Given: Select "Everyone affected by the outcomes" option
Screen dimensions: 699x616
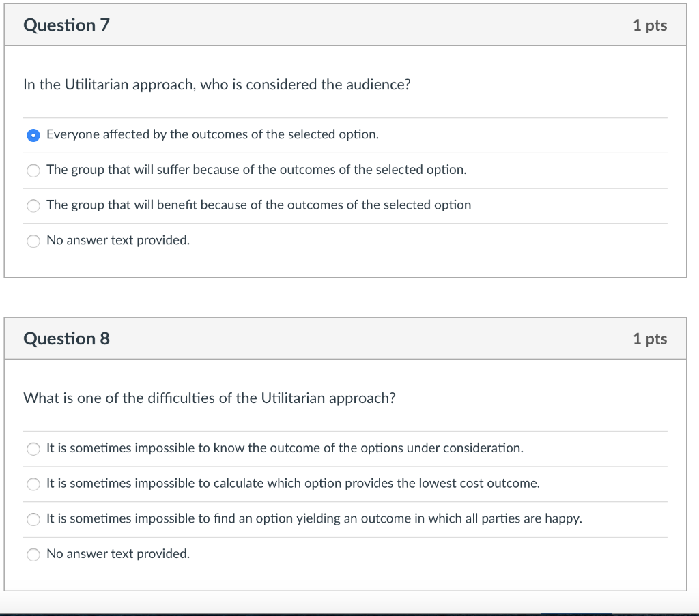Looking at the screenshot, I should [x=33, y=135].
